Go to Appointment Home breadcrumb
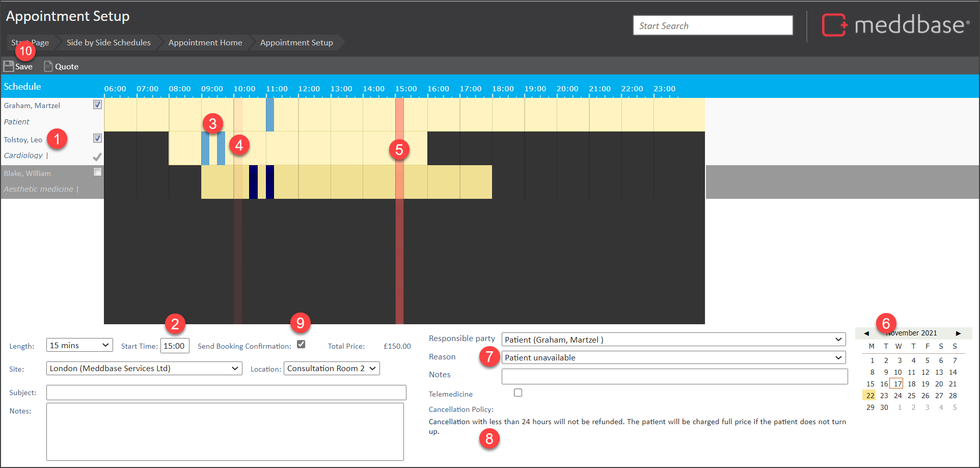Viewport: 980px width, 468px height. (x=205, y=42)
